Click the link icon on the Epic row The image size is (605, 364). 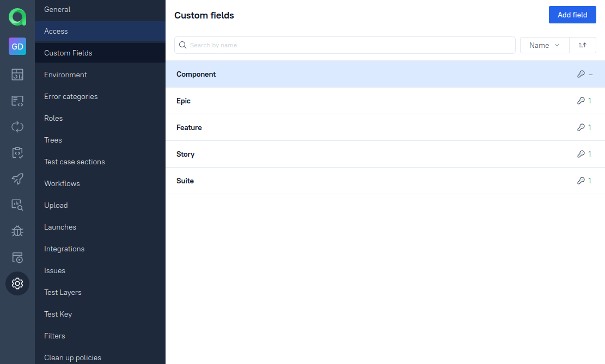pos(582,101)
